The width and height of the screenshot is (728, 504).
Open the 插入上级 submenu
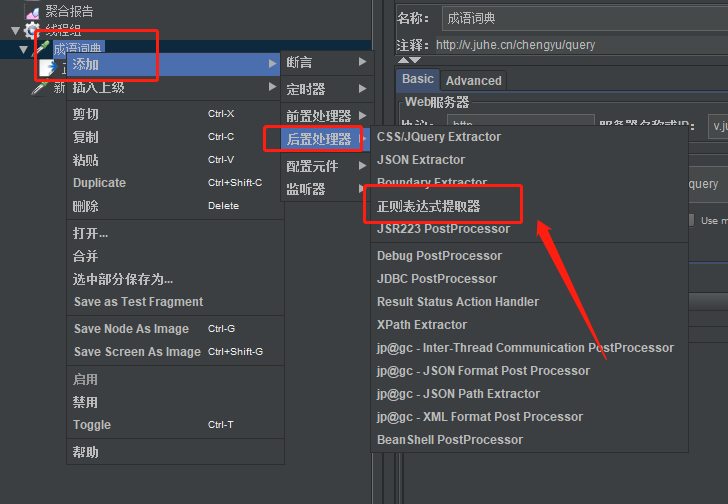pyautogui.click(x=174, y=87)
